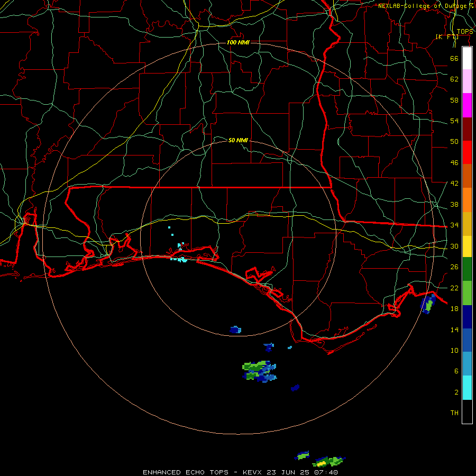Click the legend value "26"
The height and width of the screenshot is (476, 476).
pos(454,267)
